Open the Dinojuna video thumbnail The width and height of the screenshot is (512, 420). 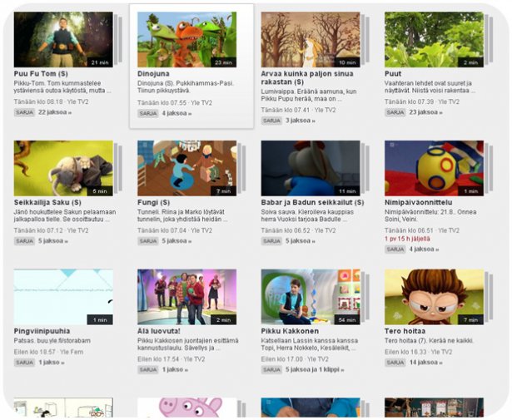click(x=186, y=39)
